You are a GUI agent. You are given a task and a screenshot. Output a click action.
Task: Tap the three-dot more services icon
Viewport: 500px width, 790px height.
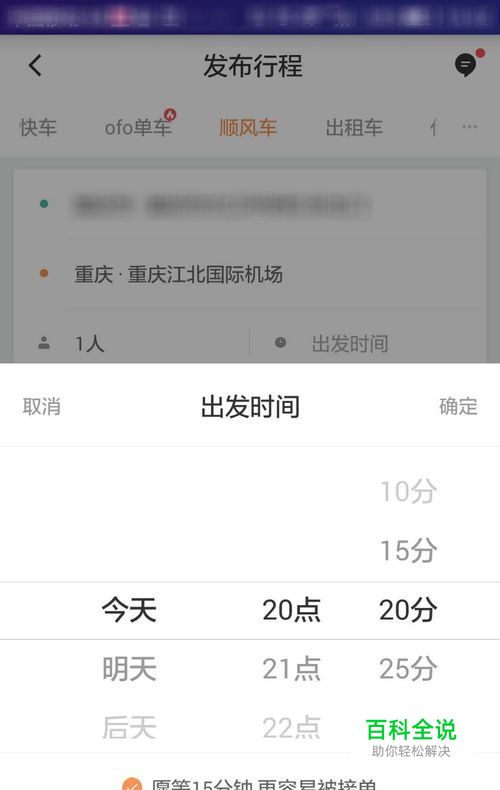coord(469,126)
